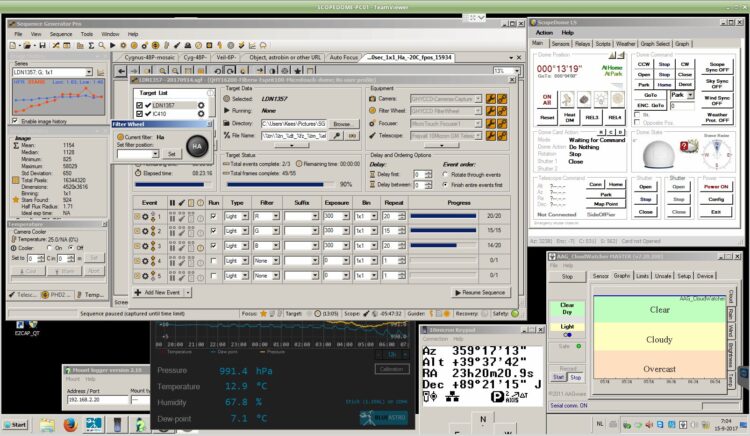
Task: Enable Run checkbox for event 4
Action: [x=213, y=261]
